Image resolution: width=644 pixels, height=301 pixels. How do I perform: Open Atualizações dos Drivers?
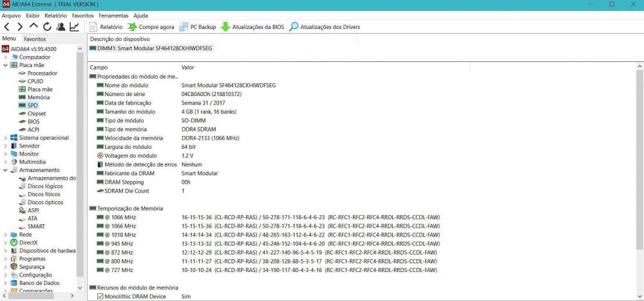pyautogui.click(x=325, y=26)
